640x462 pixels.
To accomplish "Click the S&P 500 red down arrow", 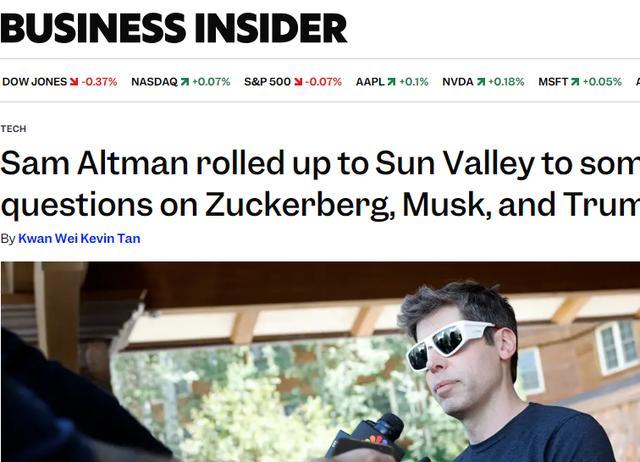I will pos(299,82).
